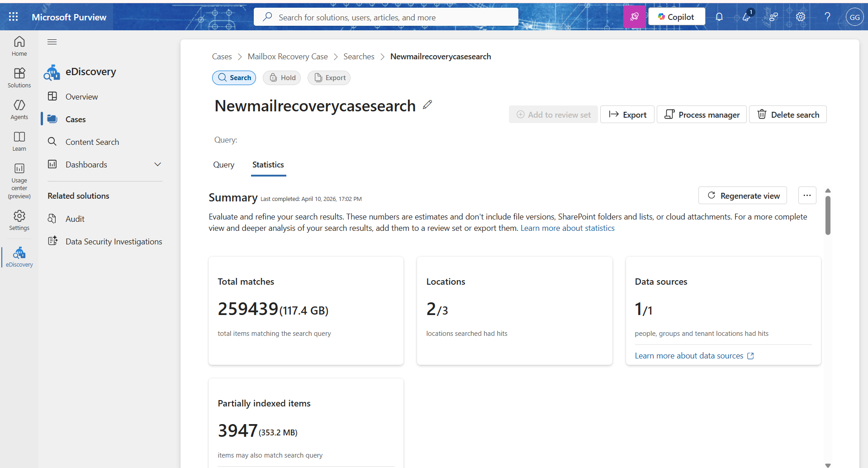Switch to the Statistics tab

[268, 165]
